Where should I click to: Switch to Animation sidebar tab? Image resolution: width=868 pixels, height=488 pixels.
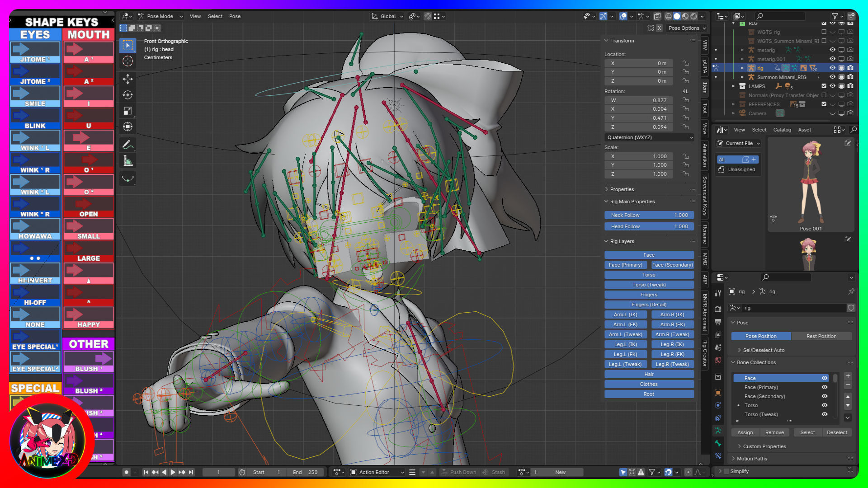click(705, 155)
